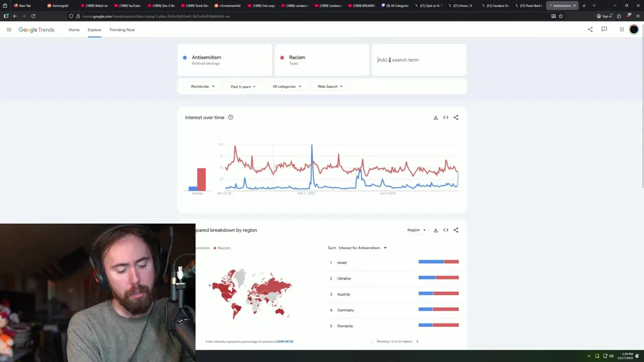This screenshot has width=644, height=362.
Task: Open the All categories dropdown
Action: tap(287, 86)
